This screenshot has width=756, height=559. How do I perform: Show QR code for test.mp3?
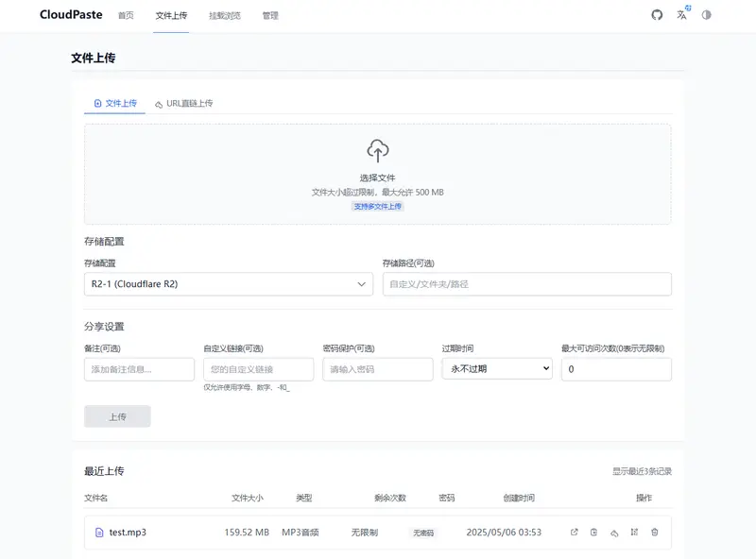(x=634, y=533)
